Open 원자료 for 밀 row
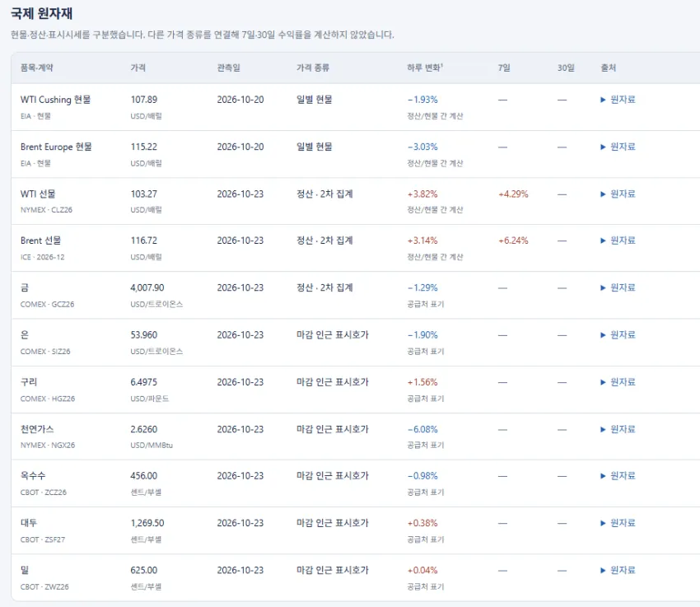The height and width of the screenshot is (607, 700). [618, 571]
